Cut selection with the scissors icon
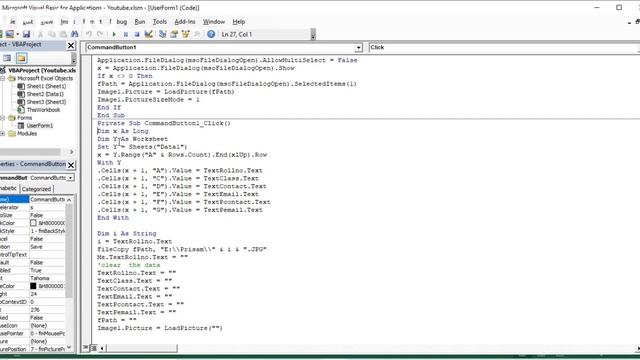 [40, 34]
